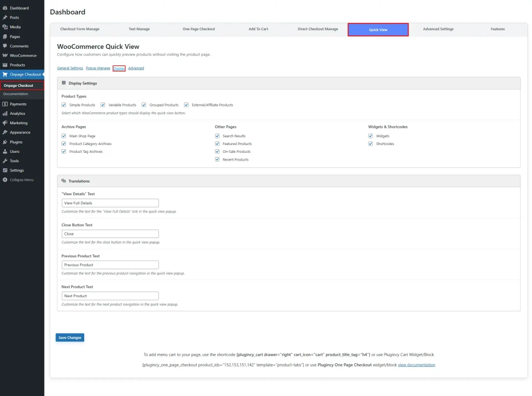The width and height of the screenshot is (532, 396).
Task: Click the Media library icon
Action: point(5,27)
